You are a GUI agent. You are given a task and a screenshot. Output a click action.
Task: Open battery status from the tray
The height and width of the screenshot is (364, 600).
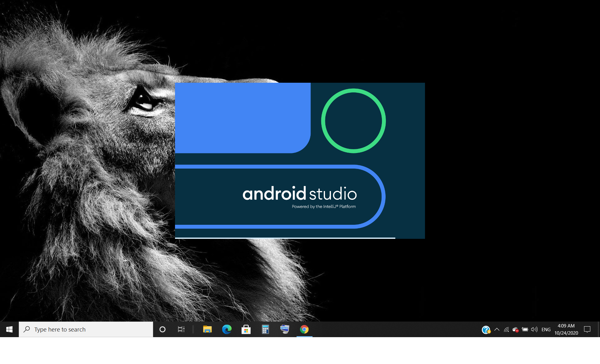coord(525,329)
